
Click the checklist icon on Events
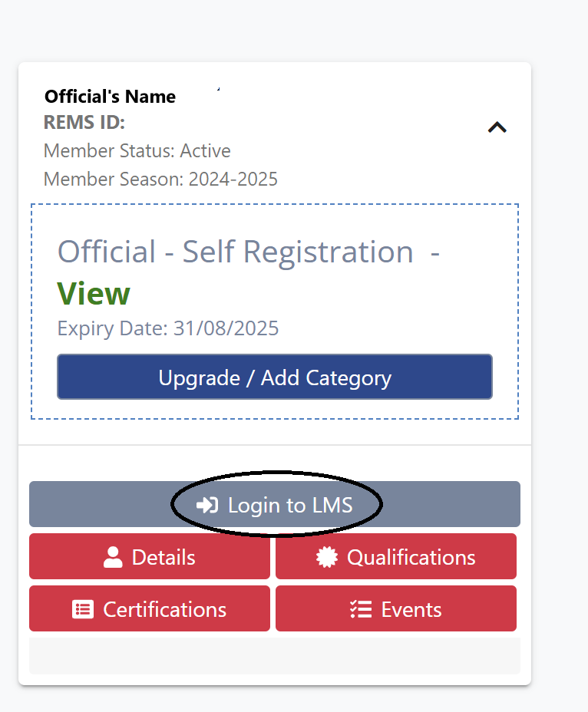tap(360, 609)
